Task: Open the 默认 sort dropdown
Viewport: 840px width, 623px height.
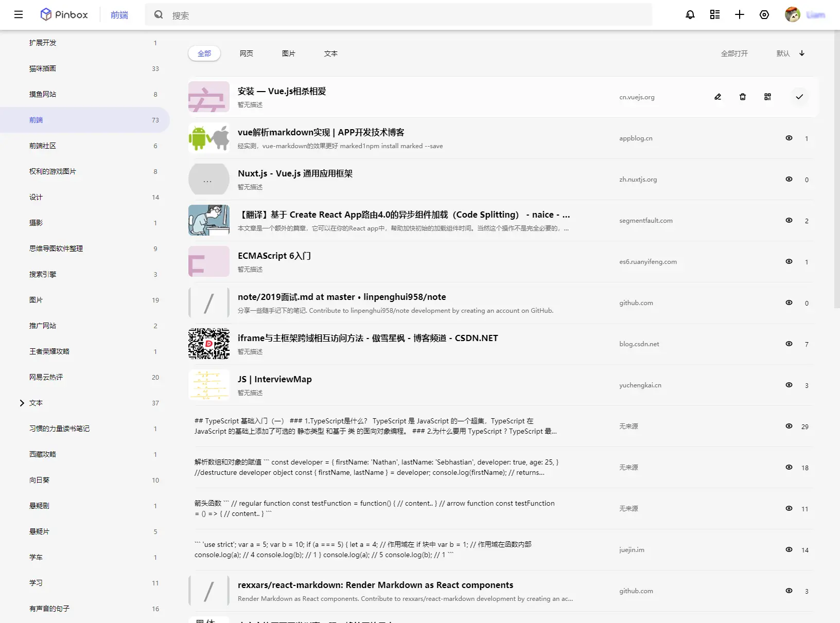Action: [783, 54]
